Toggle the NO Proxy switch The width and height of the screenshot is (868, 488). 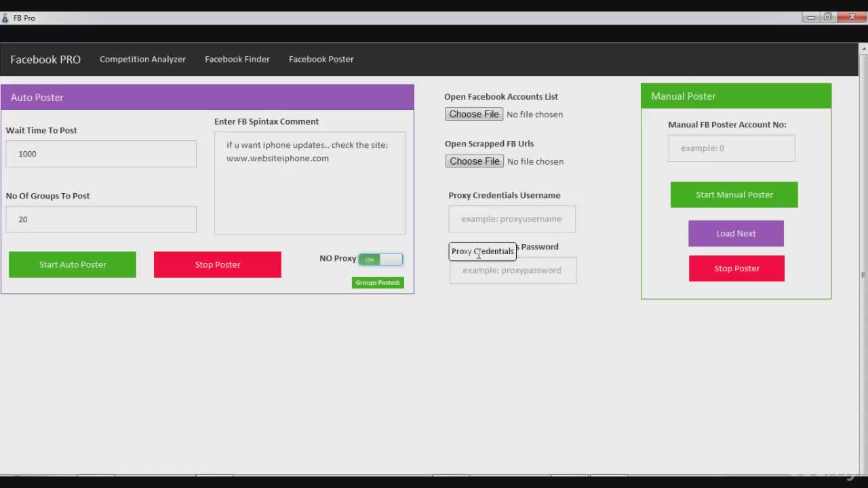380,260
